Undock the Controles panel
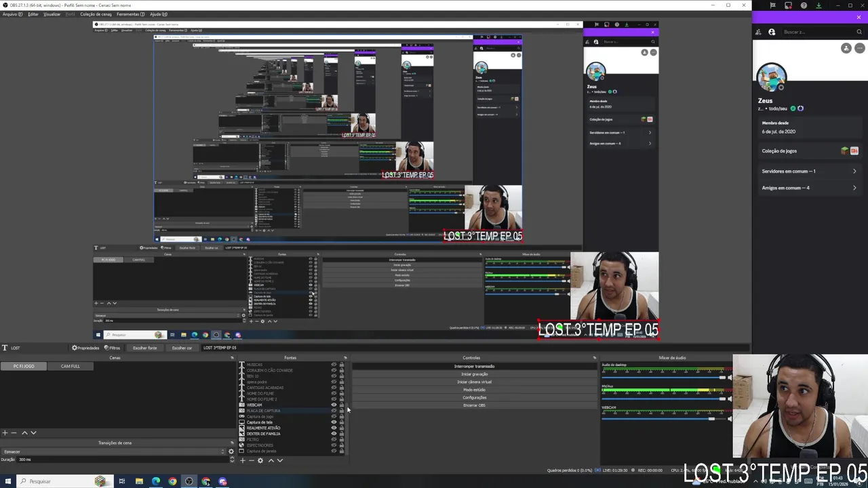The image size is (868, 488). click(x=595, y=358)
